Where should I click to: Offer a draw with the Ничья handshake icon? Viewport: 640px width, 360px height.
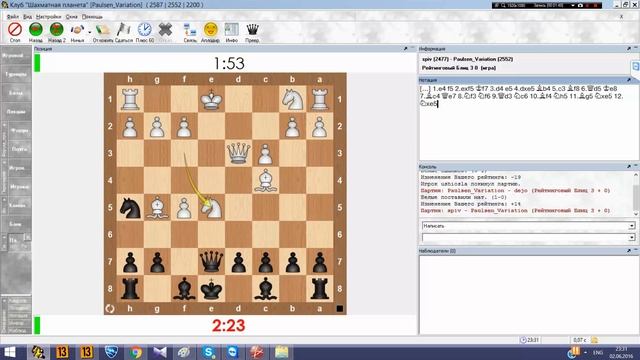77,30
